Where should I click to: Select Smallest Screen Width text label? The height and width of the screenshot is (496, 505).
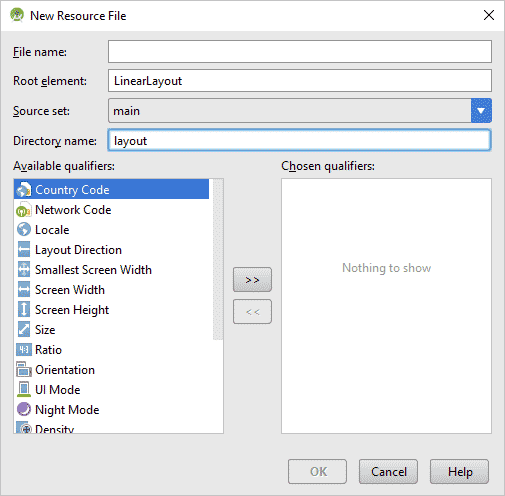tap(94, 270)
